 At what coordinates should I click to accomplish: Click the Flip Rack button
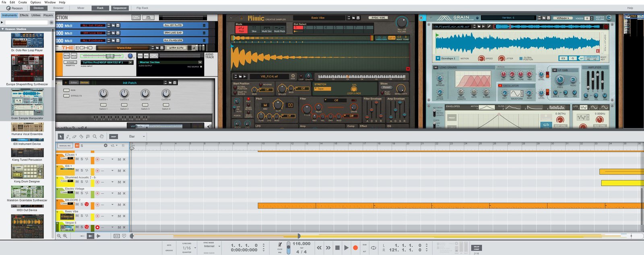click(x=142, y=8)
